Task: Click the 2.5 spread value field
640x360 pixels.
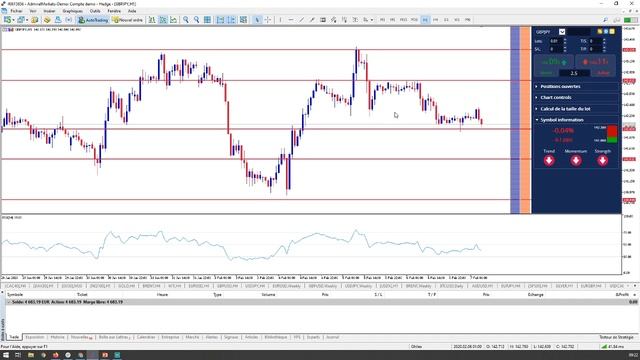Action: 574,73
